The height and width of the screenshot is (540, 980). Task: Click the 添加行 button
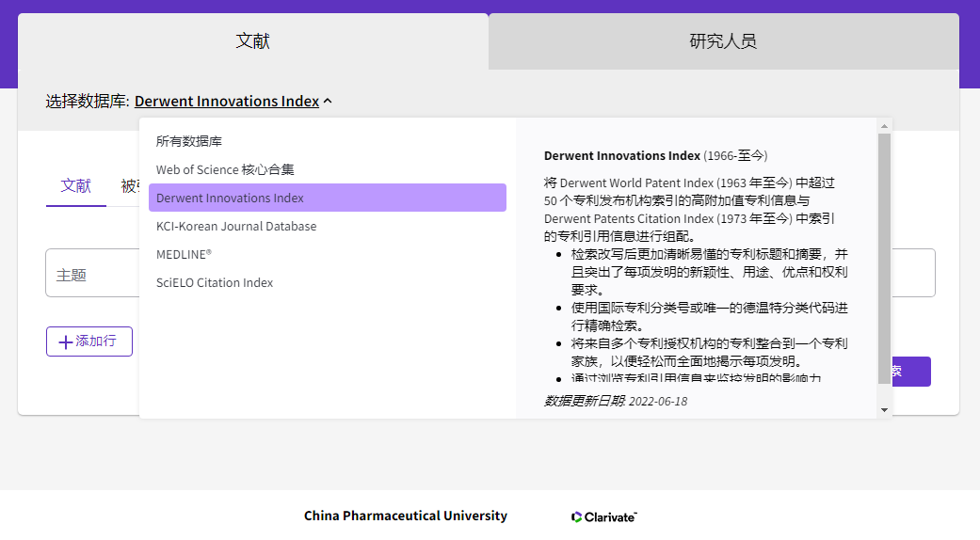coord(89,341)
